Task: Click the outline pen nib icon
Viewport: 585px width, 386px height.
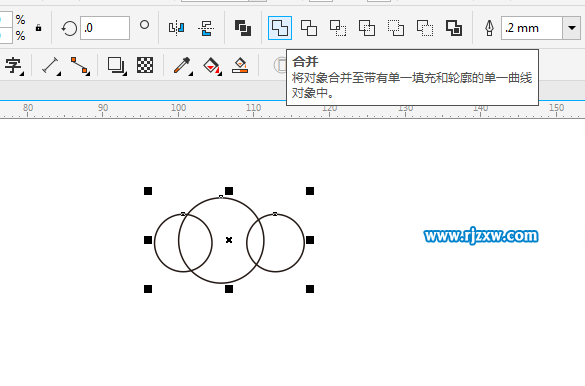Action: (x=489, y=28)
